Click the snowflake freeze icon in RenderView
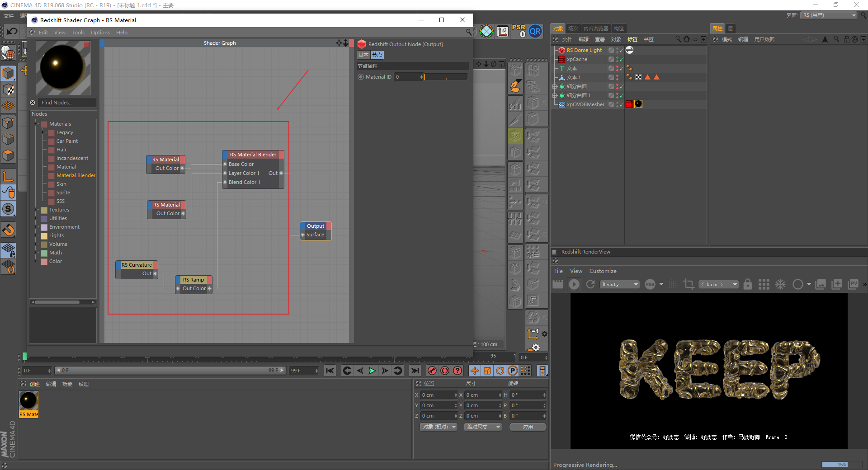Screen dimensions: 868x470 [x=780, y=284]
